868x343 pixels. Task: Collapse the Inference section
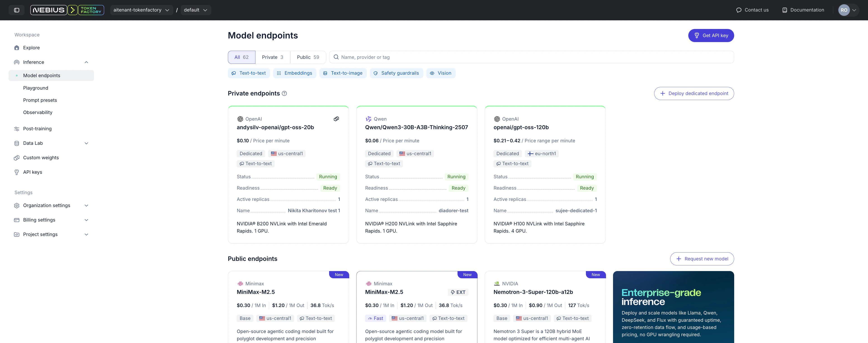pyautogui.click(x=86, y=62)
